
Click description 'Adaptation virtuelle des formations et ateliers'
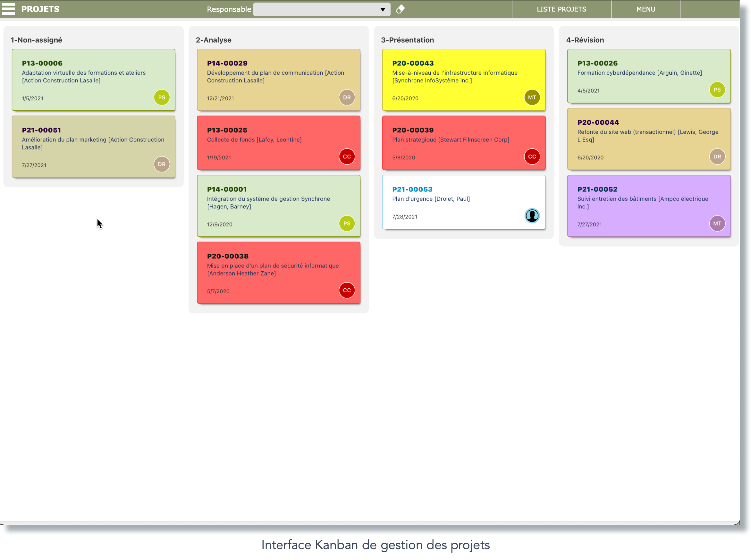click(84, 72)
